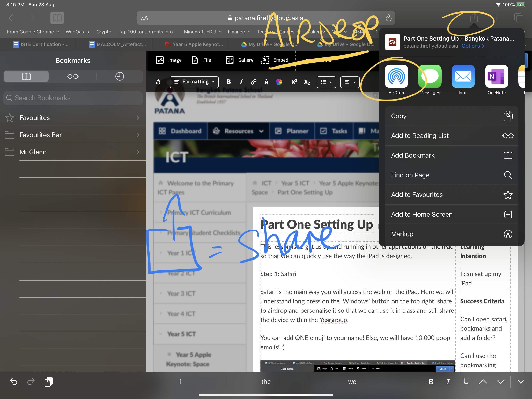The image size is (532, 399).
Task: Open the text colour wheel picker
Action: coord(279,82)
